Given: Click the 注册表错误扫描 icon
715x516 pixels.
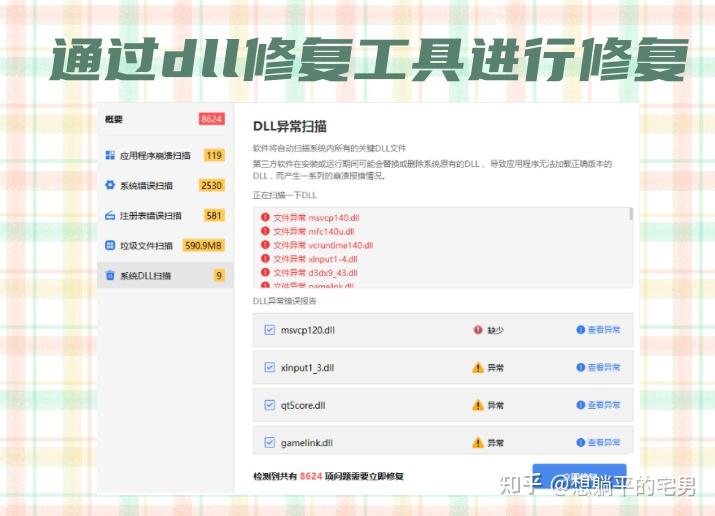Looking at the screenshot, I should pos(110,215).
